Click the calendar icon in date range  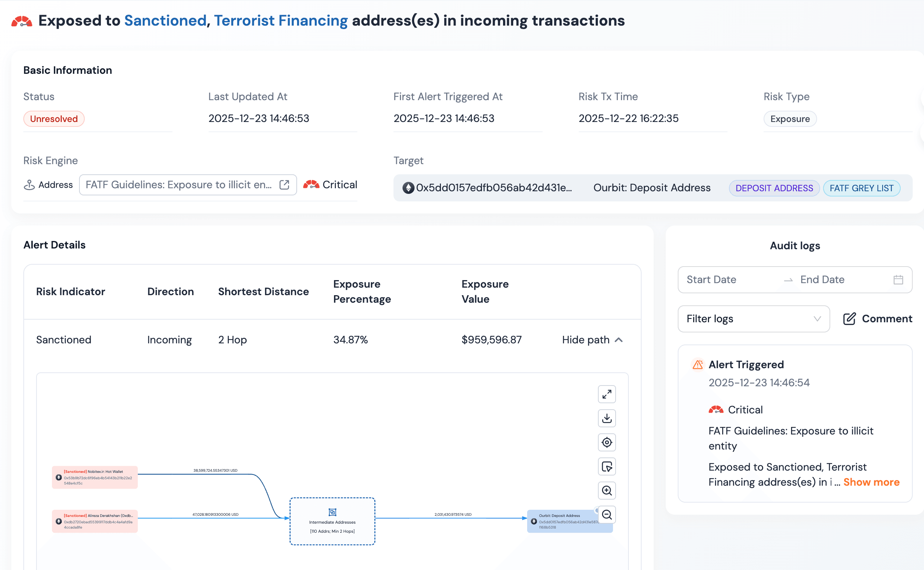pos(898,280)
